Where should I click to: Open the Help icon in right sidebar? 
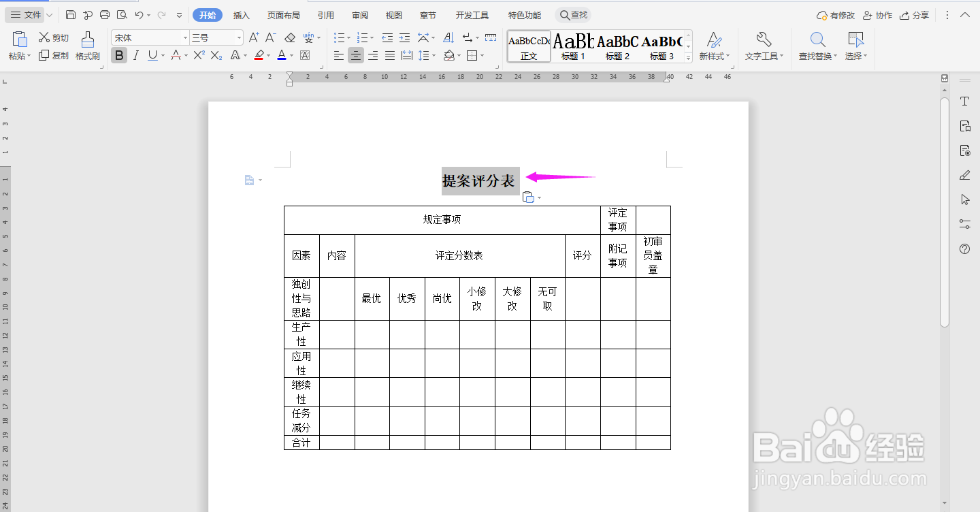pos(964,249)
